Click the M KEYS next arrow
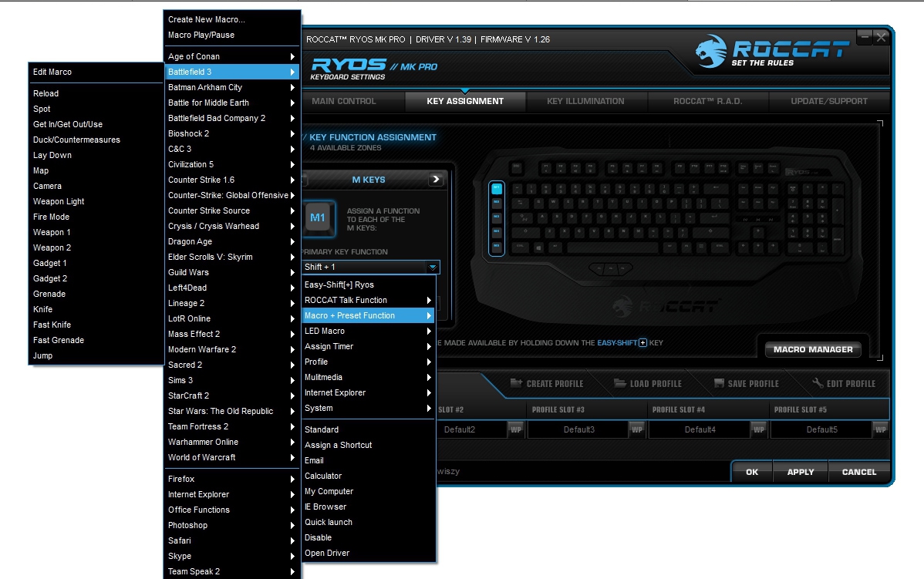 coord(436,179)
